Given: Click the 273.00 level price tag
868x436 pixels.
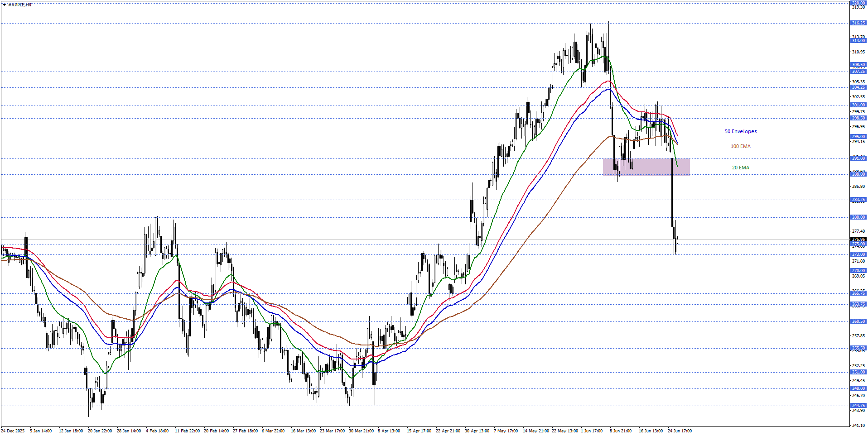Looking at the screenshot, I should [x=858, y=254].
